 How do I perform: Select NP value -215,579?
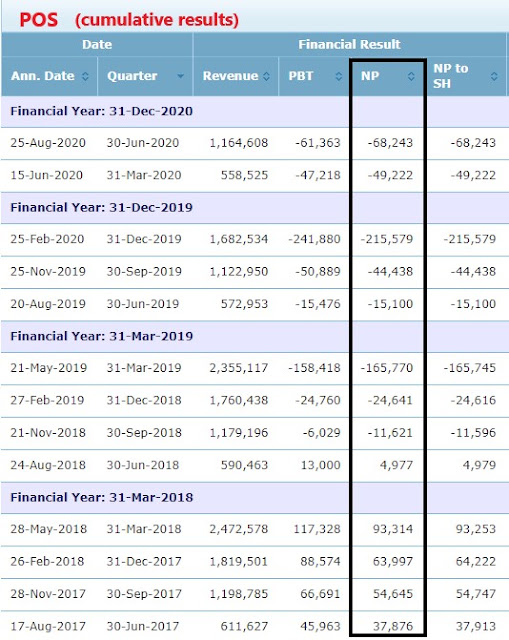pyautogui.click(x=387, y=239)
